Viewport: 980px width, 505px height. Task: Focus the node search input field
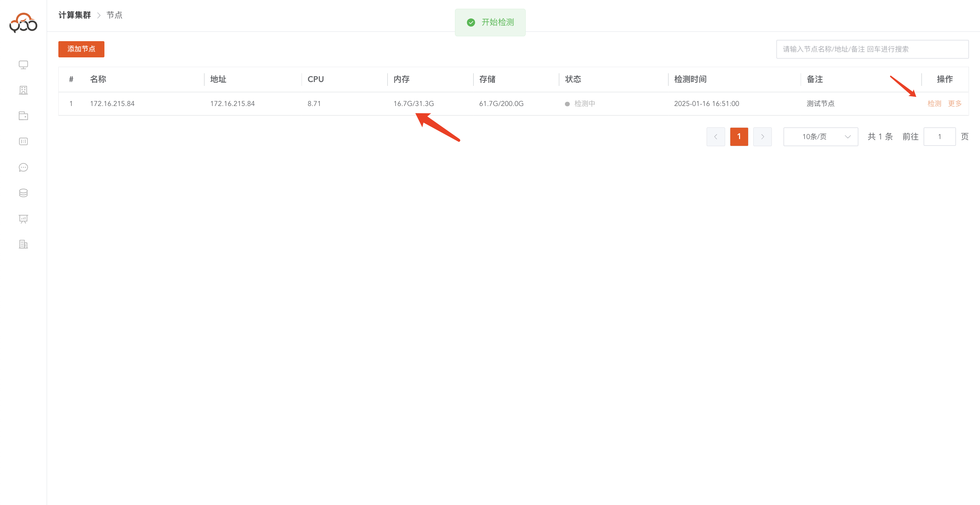tap(872, 49)
